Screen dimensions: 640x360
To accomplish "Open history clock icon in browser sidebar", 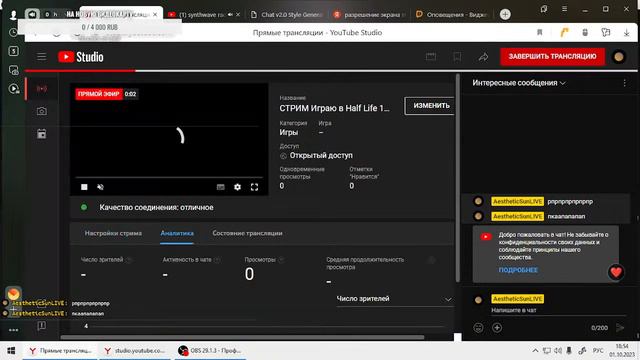I will click(13, 32).
